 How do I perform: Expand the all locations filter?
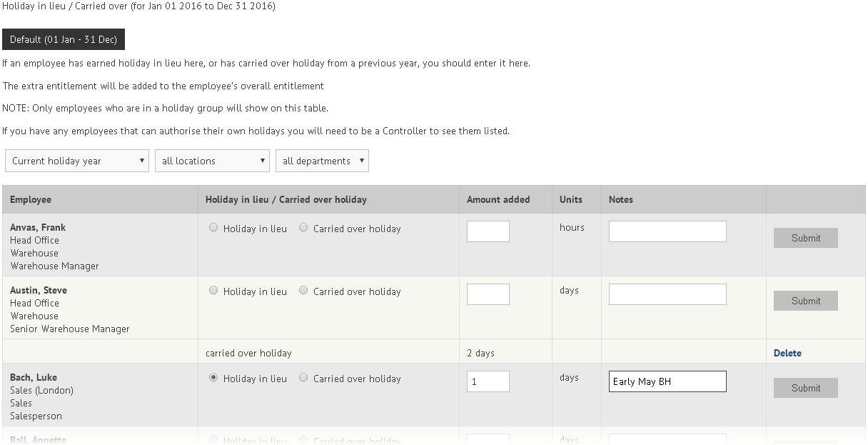212,160
